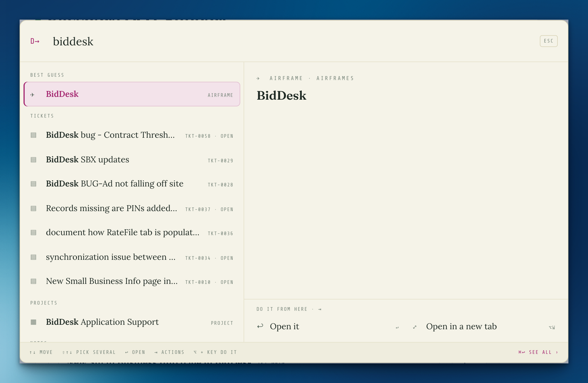Click the command prompt arrow icon beside biddesk

click(x=35, y=41)
